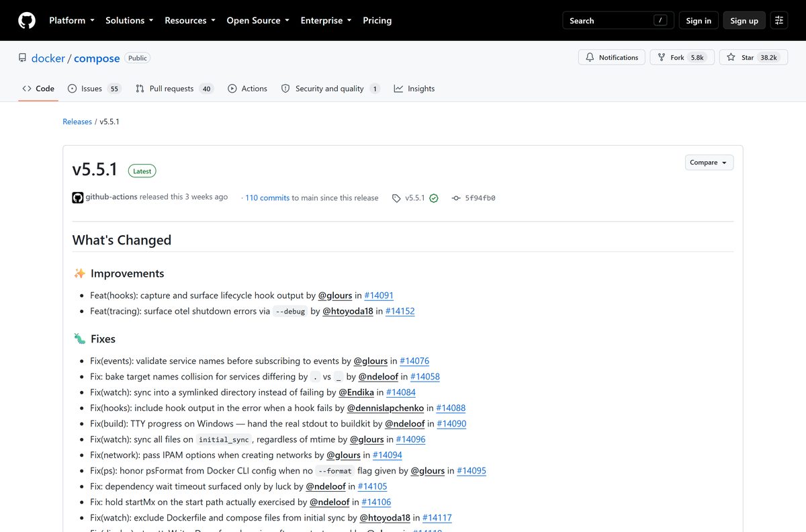The image size is (806, 532).
Task: Focus the Search field
Action: tap(618, 21)
